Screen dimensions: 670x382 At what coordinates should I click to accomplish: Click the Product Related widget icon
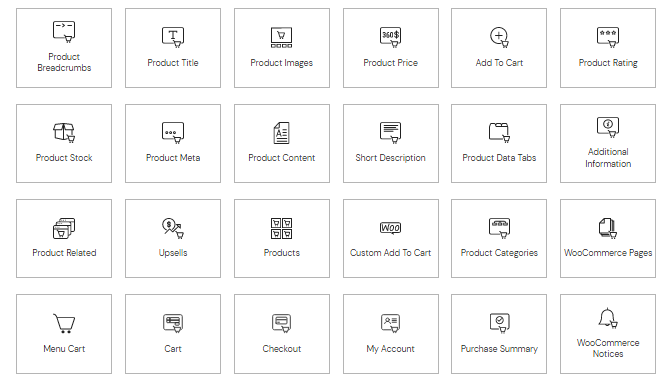(64, 228)
